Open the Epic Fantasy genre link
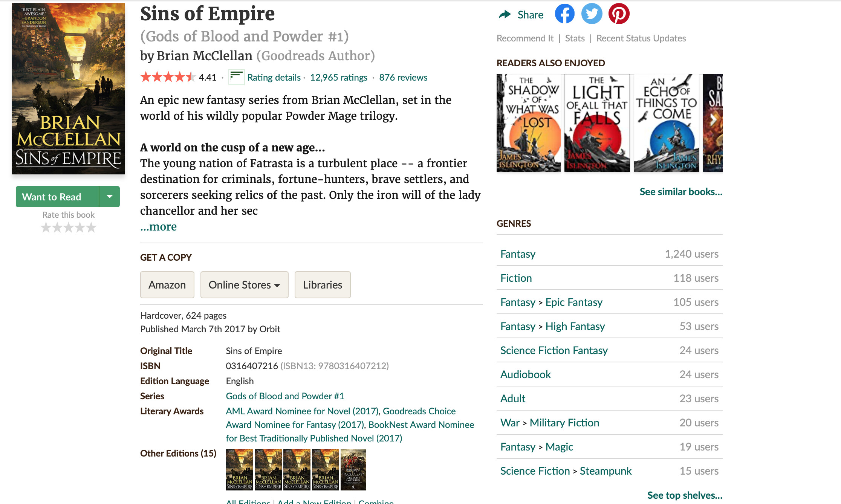This screenshot has width=841, height=504. click(x=574, y=302)
